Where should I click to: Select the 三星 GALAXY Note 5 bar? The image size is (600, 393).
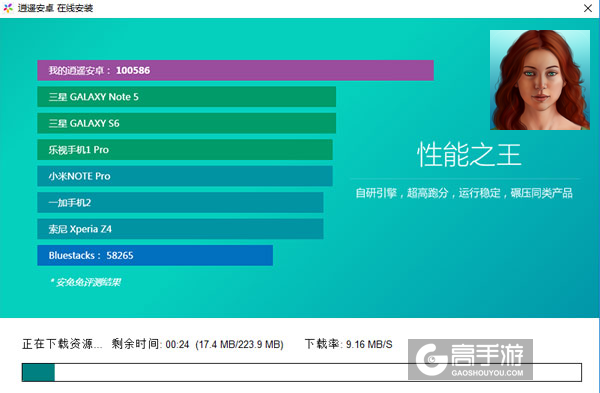[x=186, y=97]
